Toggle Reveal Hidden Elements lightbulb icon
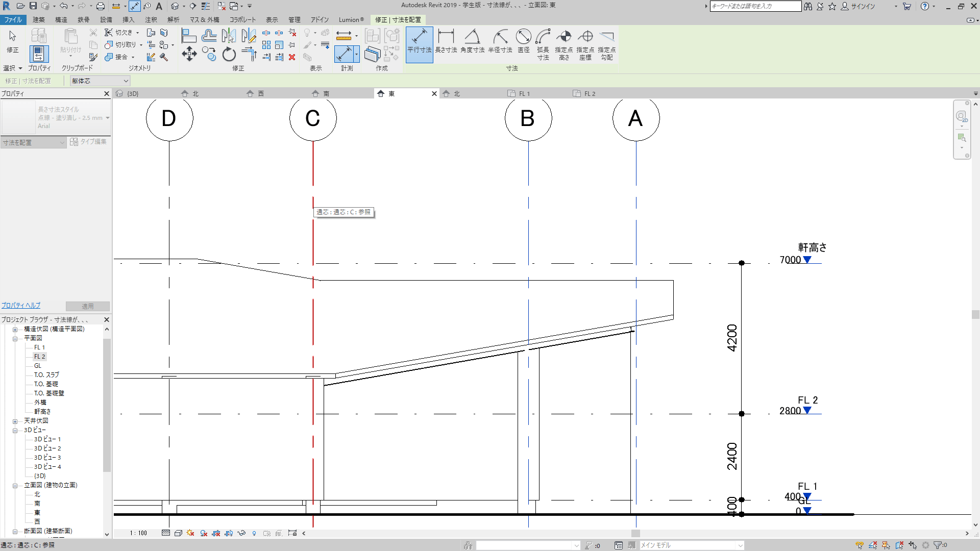 [x=254, y=533]
